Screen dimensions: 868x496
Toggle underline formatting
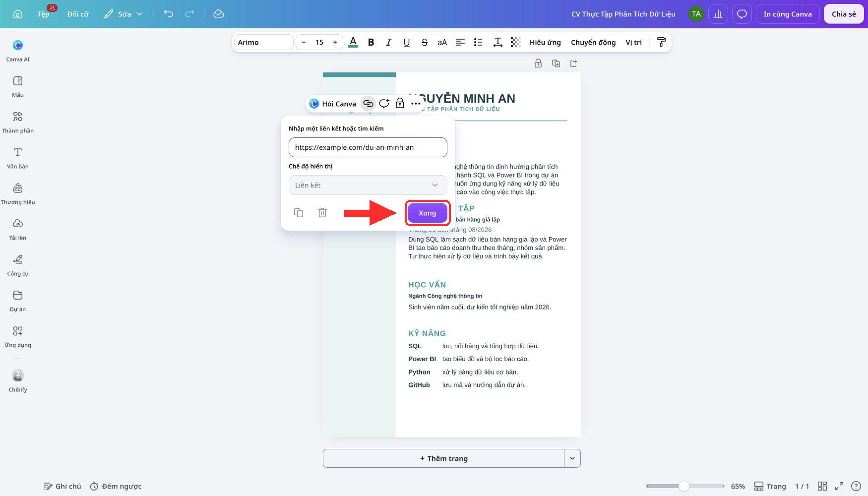pyautogui.click(x=407, y=42)
